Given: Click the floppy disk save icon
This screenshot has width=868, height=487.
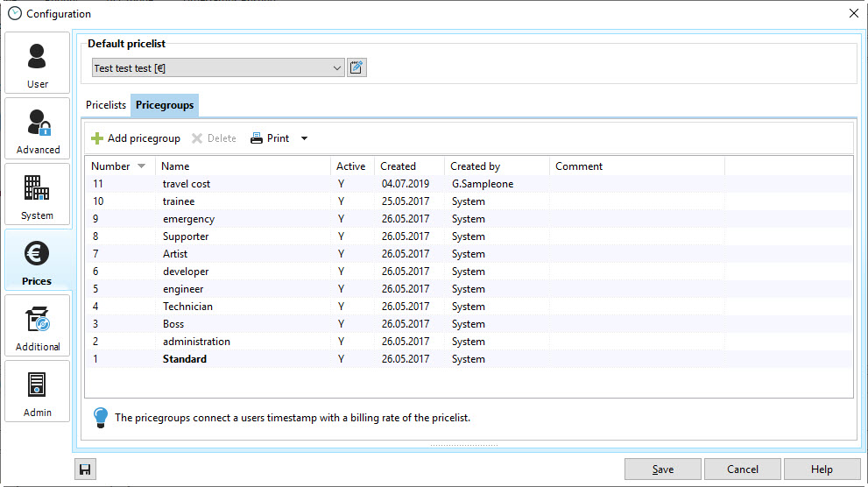Looking at the screenshot, I should [85, 469].
